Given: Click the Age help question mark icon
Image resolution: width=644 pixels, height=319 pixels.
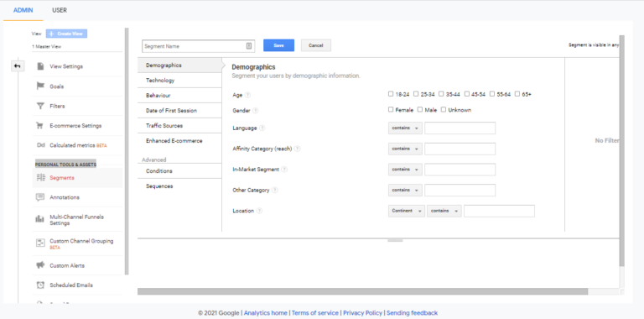Looking at the screenshot, I should 247,95.
